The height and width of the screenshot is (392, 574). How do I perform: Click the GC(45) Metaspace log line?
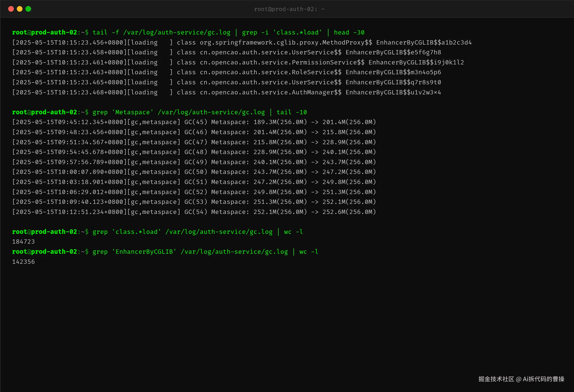[x=194, y=122]
